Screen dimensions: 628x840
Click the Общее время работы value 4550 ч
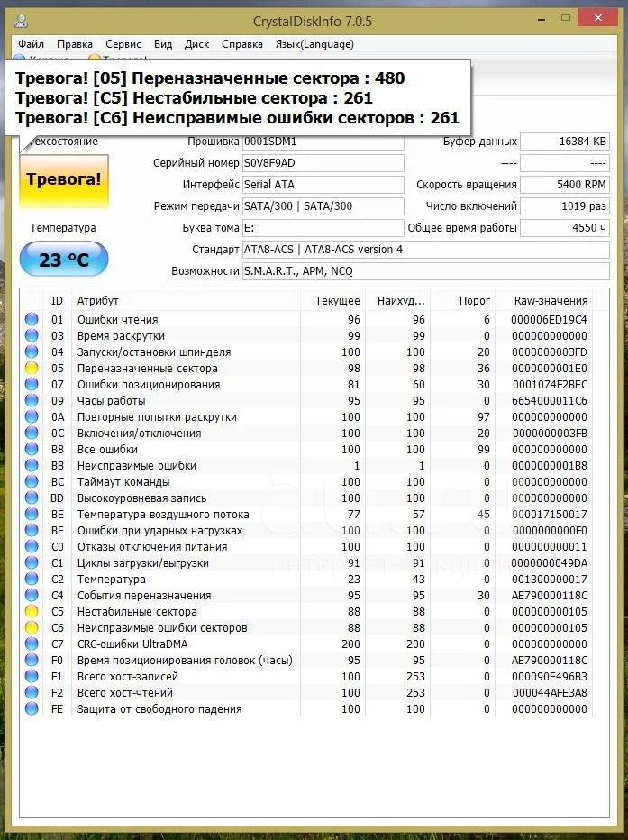point(565,228)
